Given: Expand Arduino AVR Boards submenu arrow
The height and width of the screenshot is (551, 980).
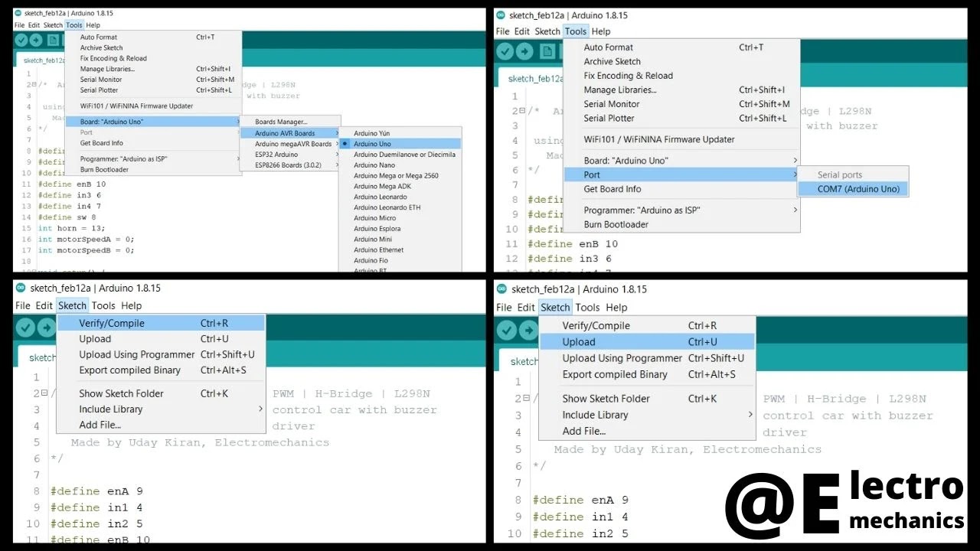Looking at the screenshot, I should (x=336, y=133).
